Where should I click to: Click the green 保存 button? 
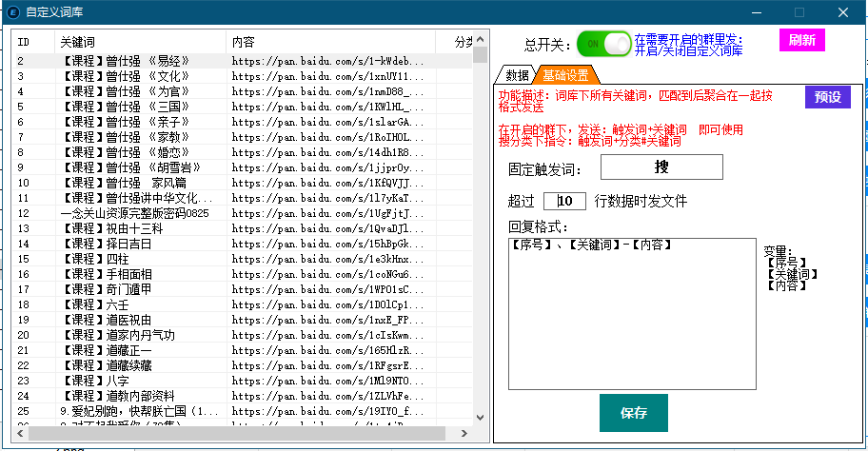pyautogui.click(x=634, y=413)
